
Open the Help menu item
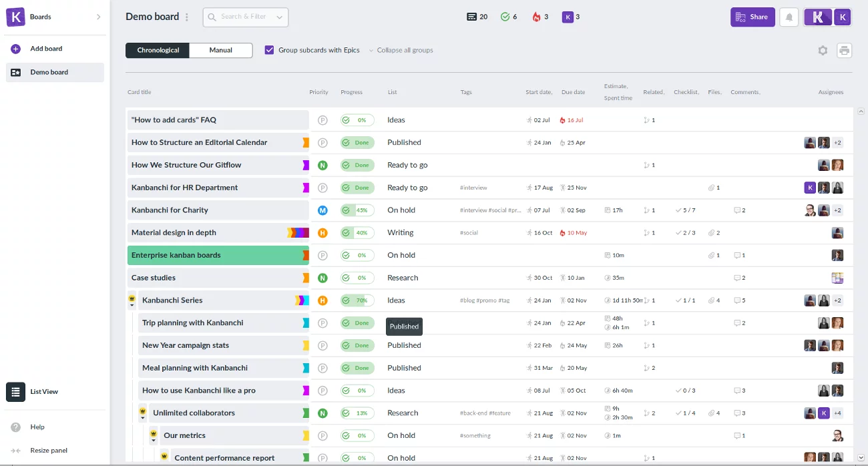click(x=37, y=427)
